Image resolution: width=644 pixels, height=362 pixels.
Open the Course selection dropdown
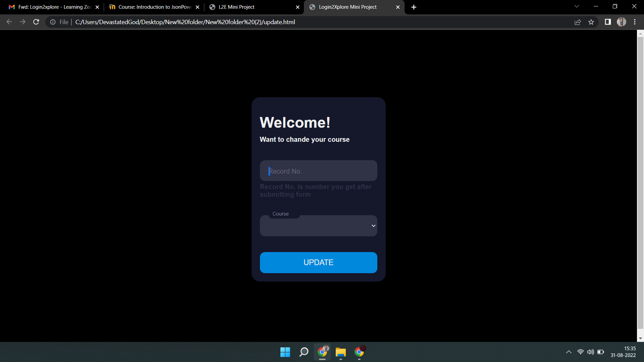(318, 226)
